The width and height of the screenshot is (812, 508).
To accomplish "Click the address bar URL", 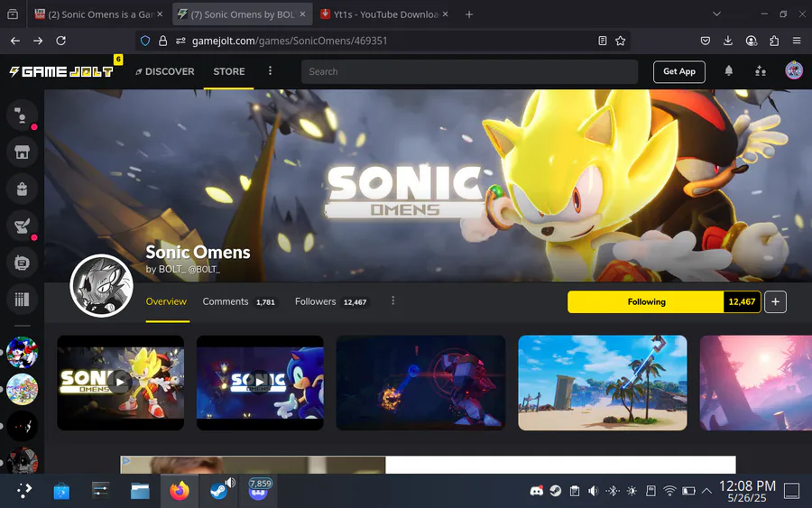I will click(290, 41).
